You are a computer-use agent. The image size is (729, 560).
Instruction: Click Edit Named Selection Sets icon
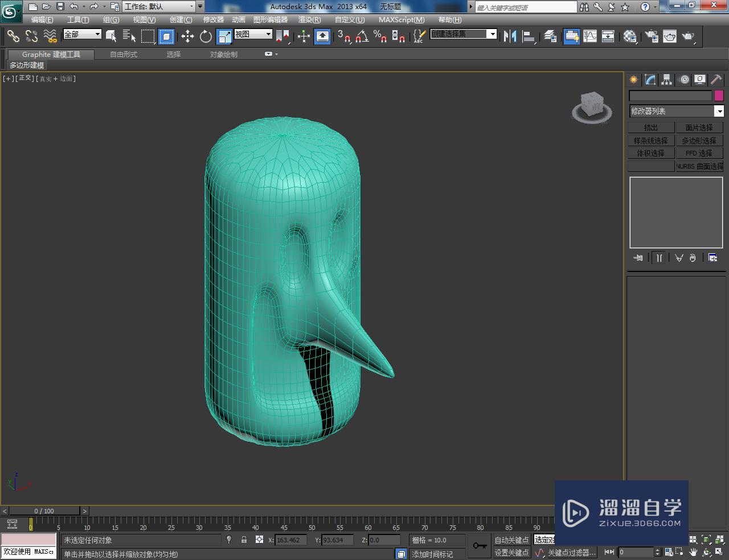pos(419,36)
